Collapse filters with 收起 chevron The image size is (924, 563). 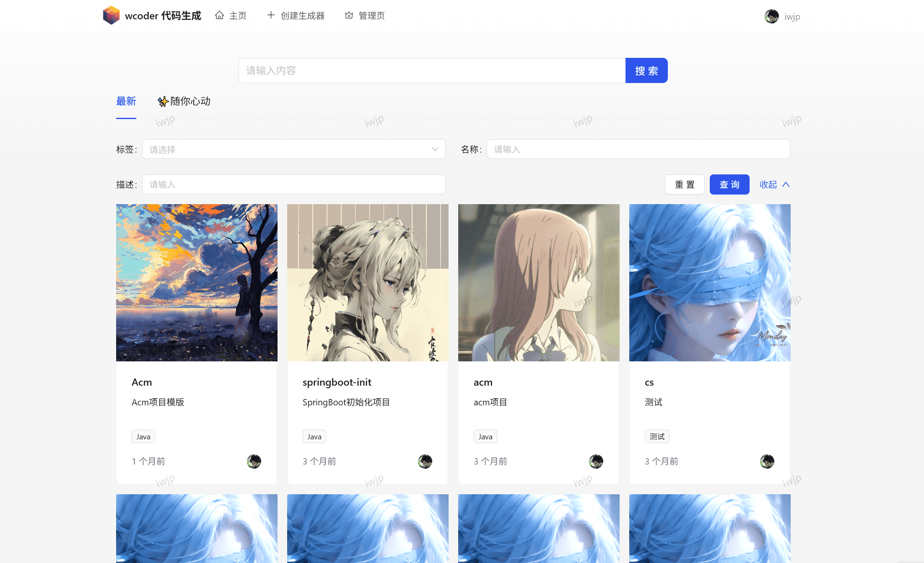[x=786, y=184]
